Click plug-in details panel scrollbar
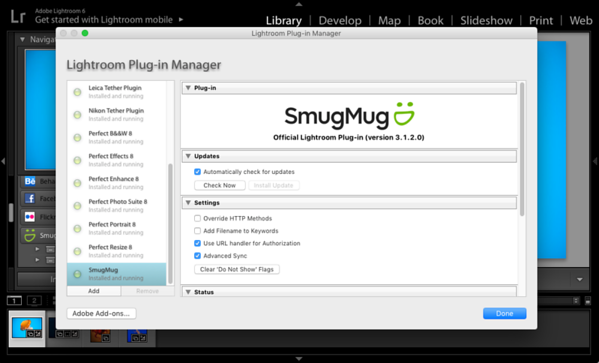The image size is (599, 363). pos(522,149)
